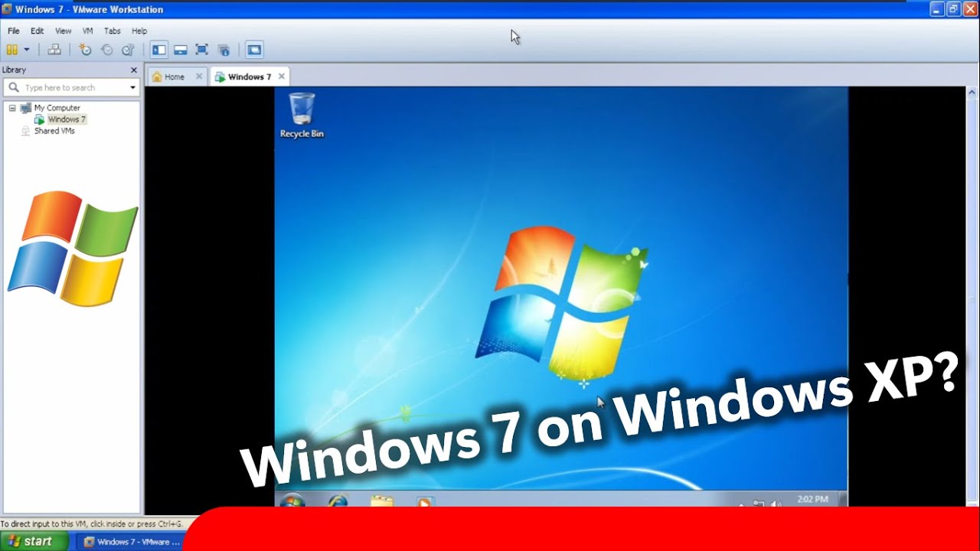Select the Unity mode toolbar icon
This screenshot has height=551, width=980.
[224, 50]
